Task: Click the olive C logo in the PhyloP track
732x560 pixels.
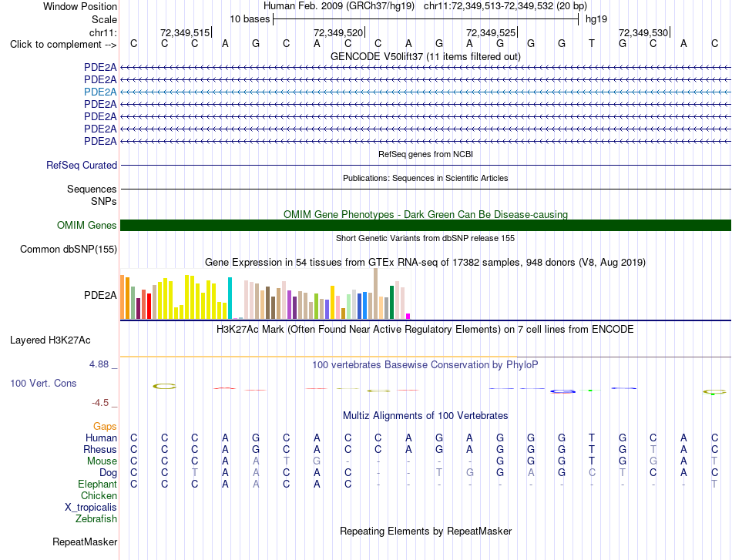Action: pyautogui.click(x=165, y=386)
